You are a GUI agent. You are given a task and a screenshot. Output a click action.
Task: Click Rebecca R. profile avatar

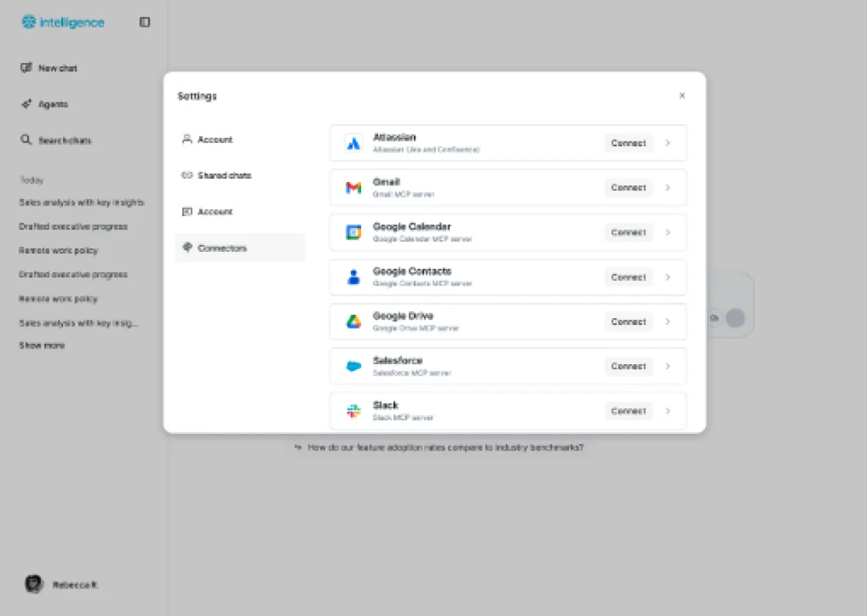click(x=34, y=584)
